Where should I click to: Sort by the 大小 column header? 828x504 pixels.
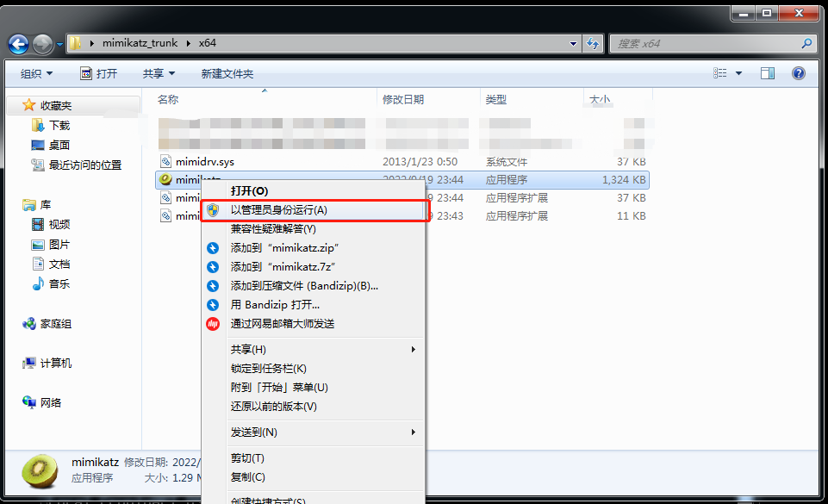coord(600,99)
